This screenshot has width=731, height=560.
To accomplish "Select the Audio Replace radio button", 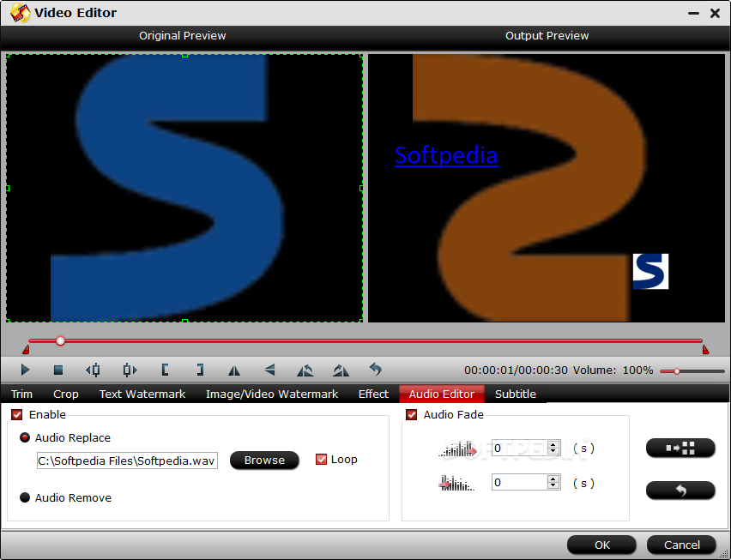I will click(x=25, y=437).
